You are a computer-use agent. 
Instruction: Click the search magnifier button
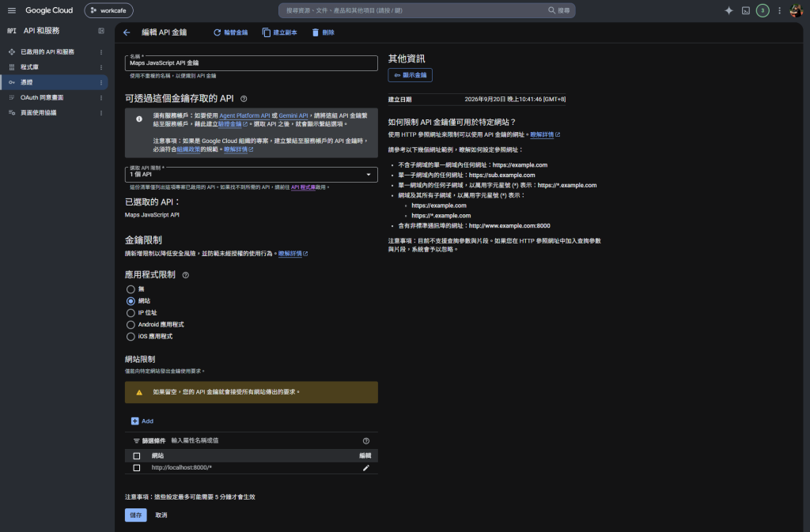click(x=559, y=10)
